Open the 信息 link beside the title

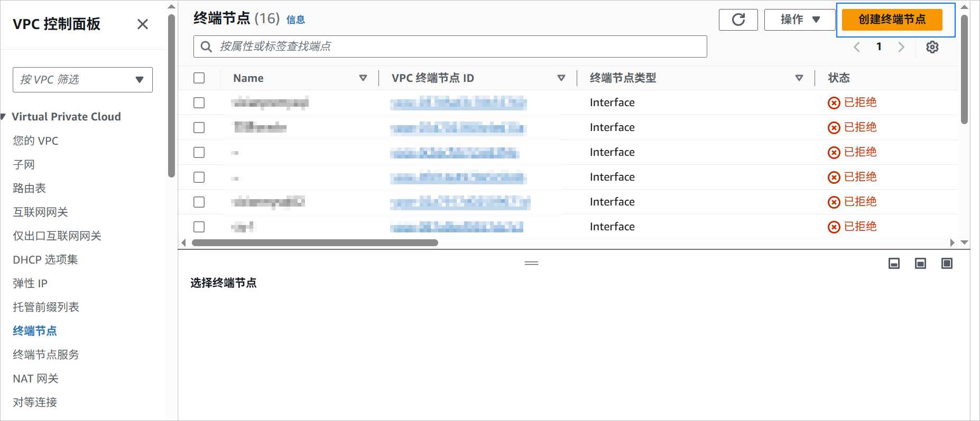pyautogui.click(x=295, y=20)
